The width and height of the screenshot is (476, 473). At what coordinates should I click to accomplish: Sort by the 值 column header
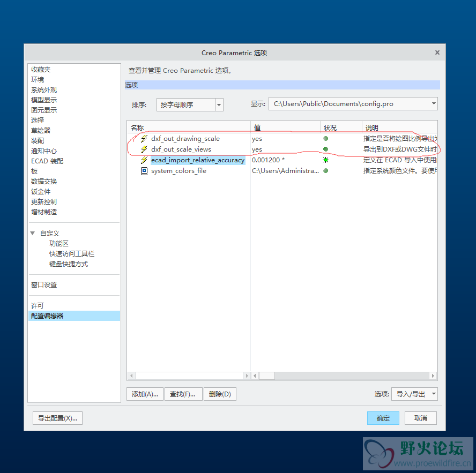285,127
